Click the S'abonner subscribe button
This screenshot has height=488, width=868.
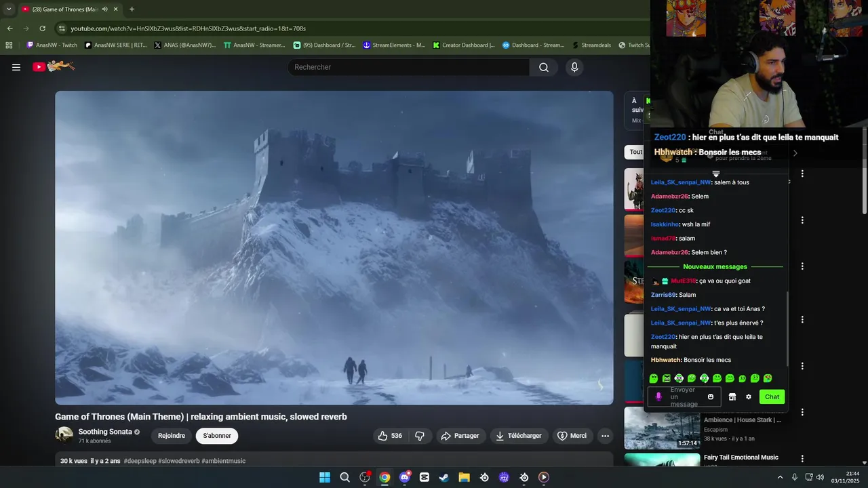pyautogui.click(x=217, y=436)
